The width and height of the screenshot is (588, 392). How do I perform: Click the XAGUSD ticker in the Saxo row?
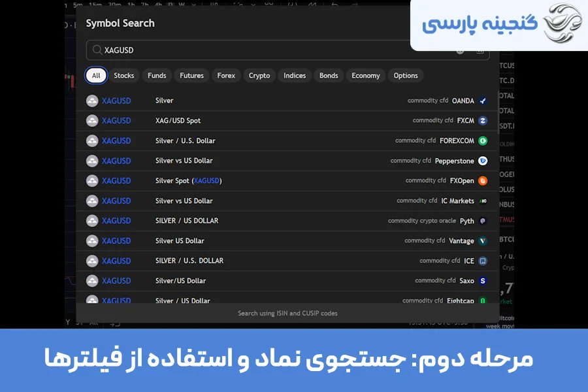click(x=116, y=280)
